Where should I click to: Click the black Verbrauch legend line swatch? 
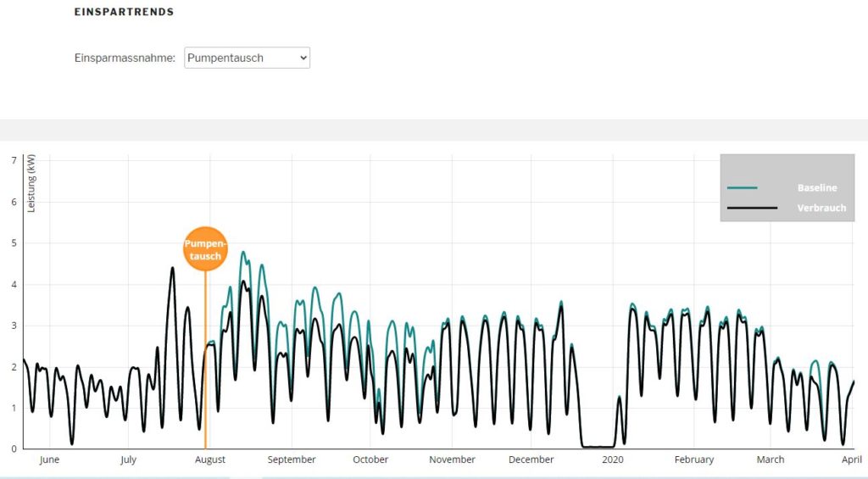[x=752, y=209]
